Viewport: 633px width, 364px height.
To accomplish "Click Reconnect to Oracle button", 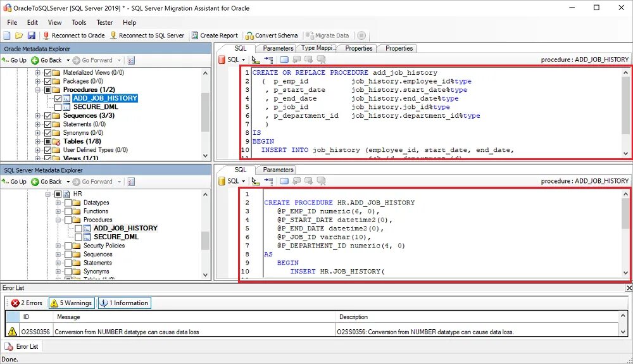I will [74, 35].
